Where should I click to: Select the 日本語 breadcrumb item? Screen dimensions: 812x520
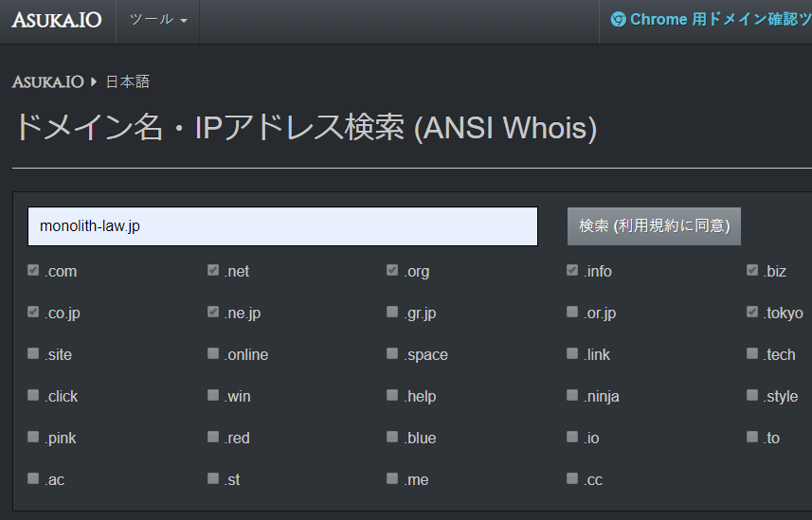point(128,81)
